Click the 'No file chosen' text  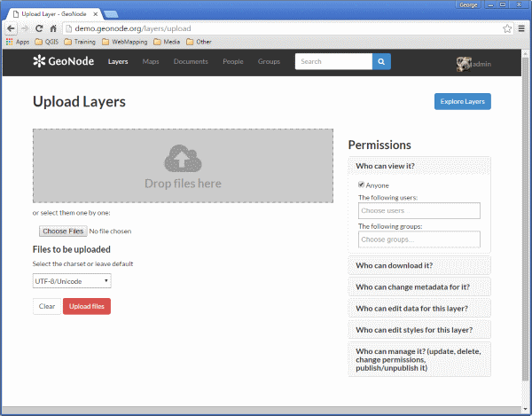point(110,232)
